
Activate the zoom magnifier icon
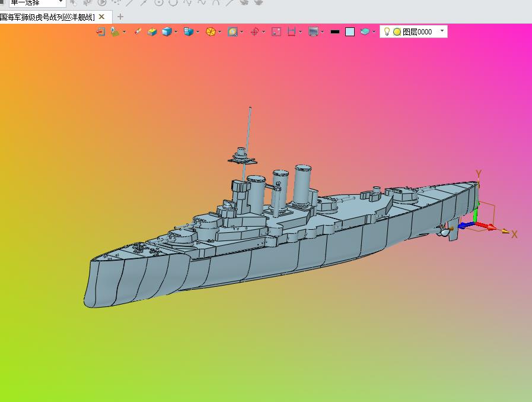coord(232,32)
